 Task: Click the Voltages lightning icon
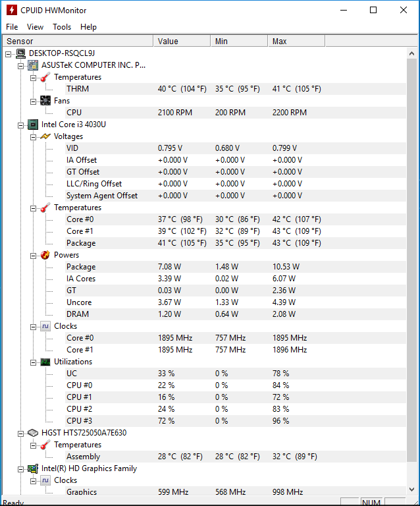[x=45, y=136]
